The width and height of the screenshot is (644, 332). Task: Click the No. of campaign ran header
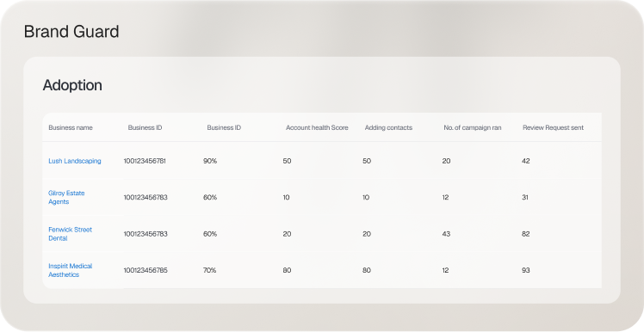pos(473,127)
